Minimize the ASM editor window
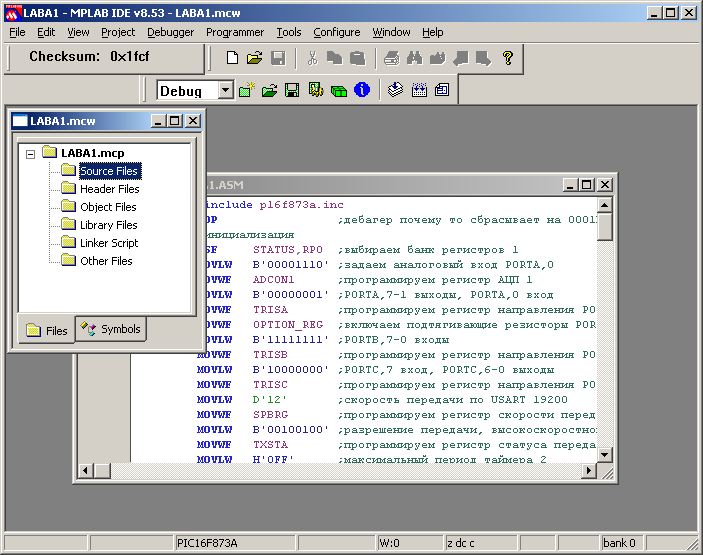This screenshot has height=555, width=703. (x=570, y=185)
